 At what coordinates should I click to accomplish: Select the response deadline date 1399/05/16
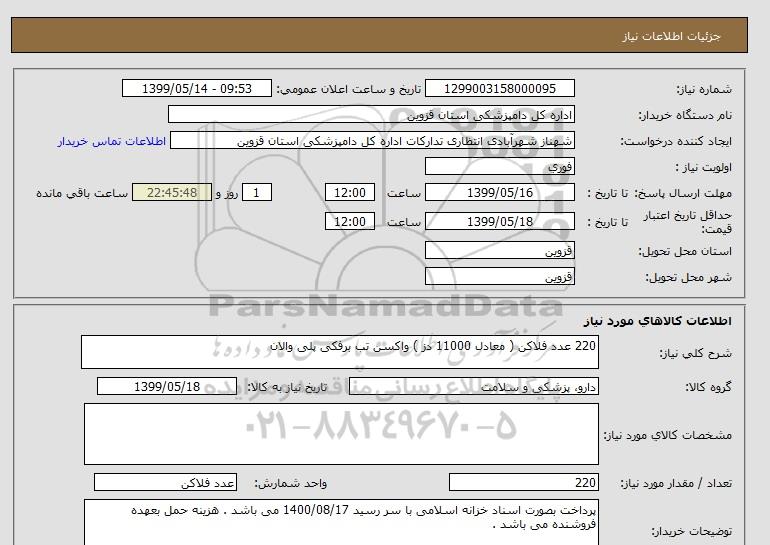click(499, 192)
